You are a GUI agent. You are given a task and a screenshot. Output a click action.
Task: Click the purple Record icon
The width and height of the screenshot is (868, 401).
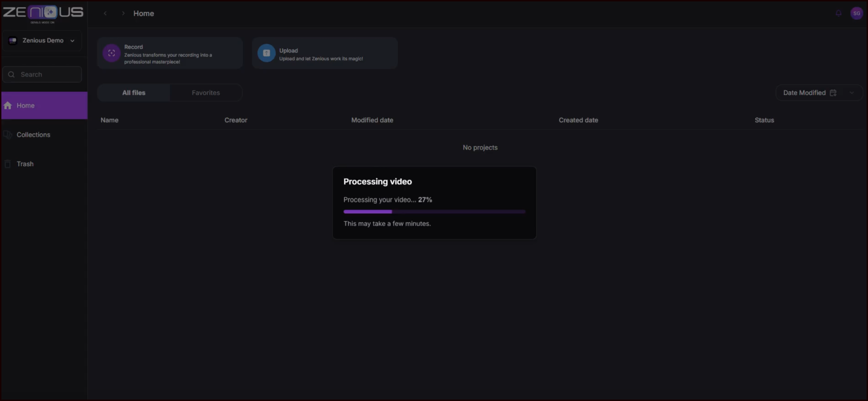coord(111,53)
